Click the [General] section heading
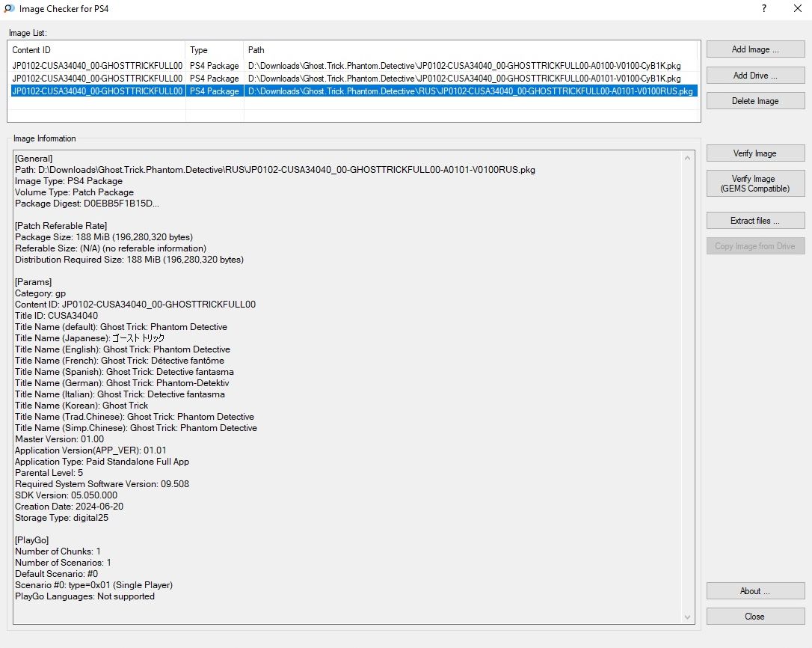 [34, 159]
